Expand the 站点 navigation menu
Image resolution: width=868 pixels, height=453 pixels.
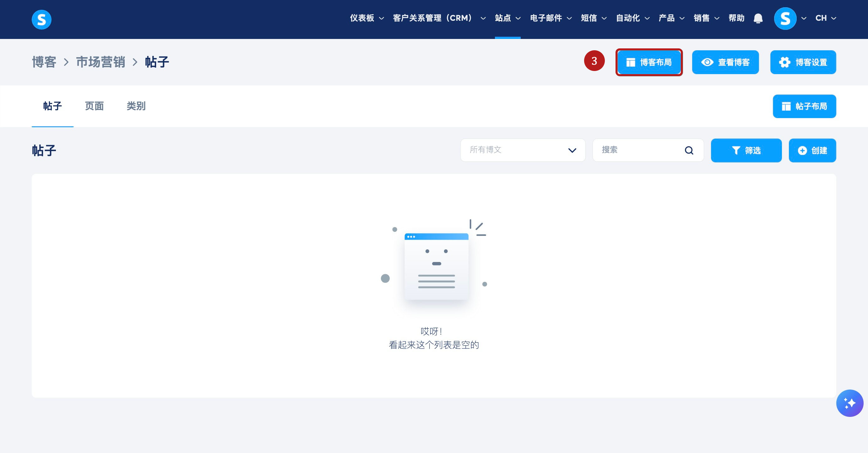click(x=507, y=18)
